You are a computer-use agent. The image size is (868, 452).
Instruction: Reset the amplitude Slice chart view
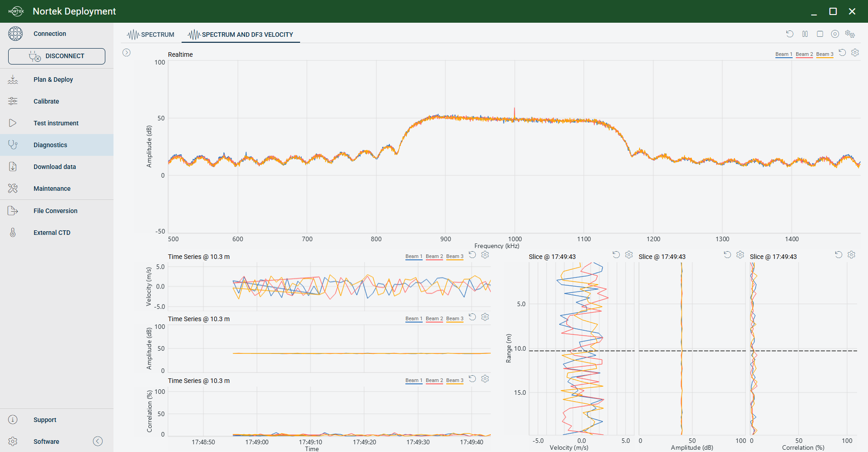point(727,255)
